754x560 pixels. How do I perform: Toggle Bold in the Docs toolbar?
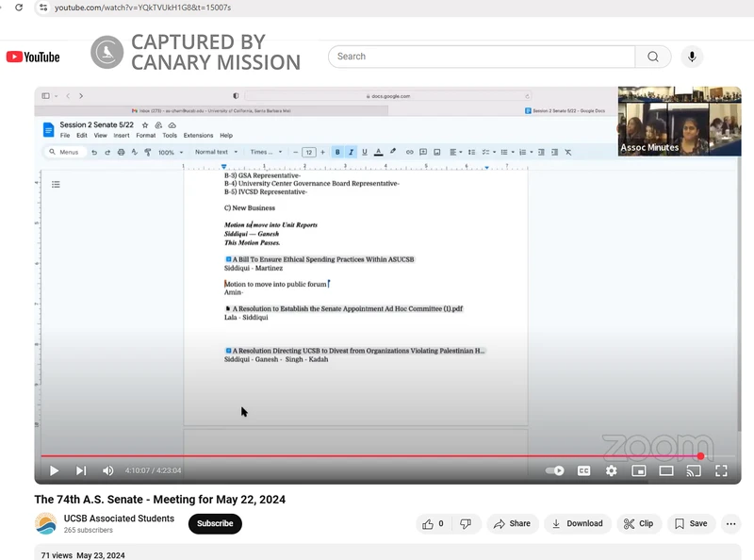click(337, 152)
